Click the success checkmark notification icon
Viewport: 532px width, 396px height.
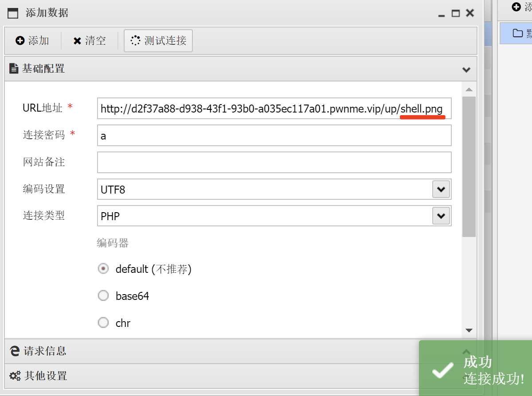point(442,370)
